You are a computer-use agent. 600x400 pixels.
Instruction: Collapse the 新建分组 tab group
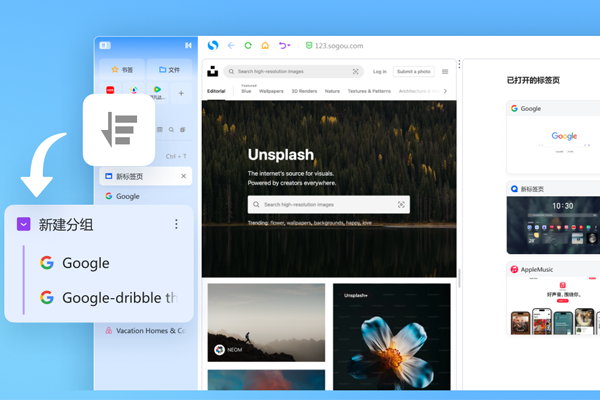(23, 225)
